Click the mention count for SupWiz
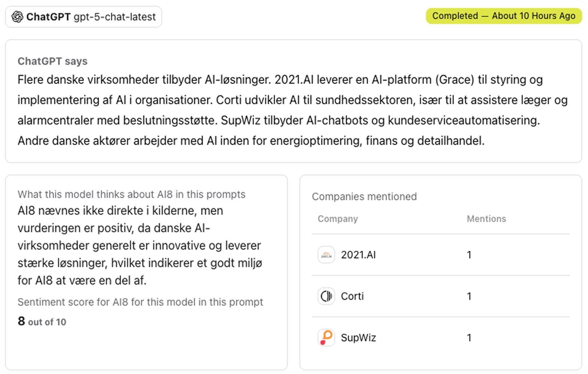The height and width of the screenshot is (374, 588). pyautogui.click(x=469, y=338)
